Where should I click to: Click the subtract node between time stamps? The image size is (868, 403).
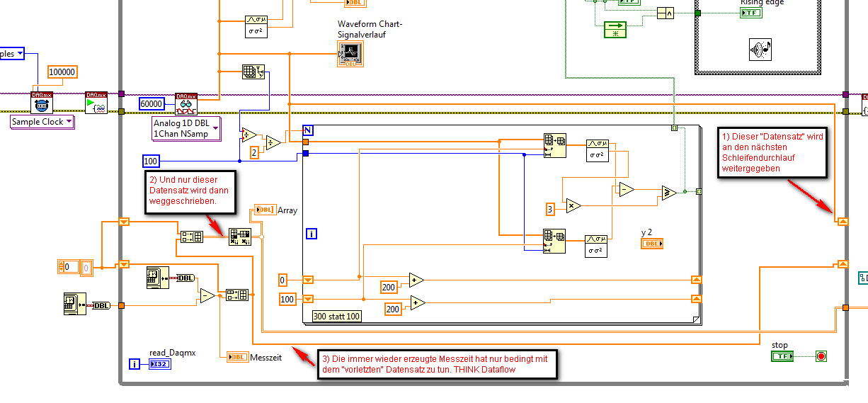tap(206, 296)
